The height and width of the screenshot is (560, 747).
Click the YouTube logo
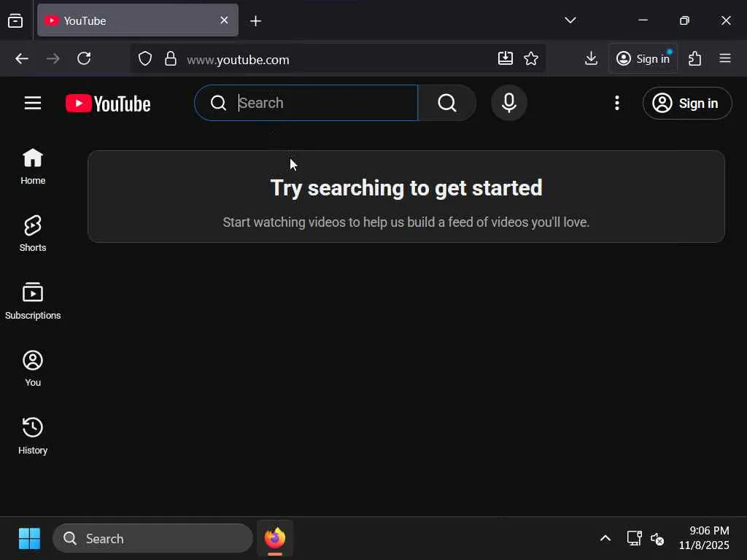(108, 104)
